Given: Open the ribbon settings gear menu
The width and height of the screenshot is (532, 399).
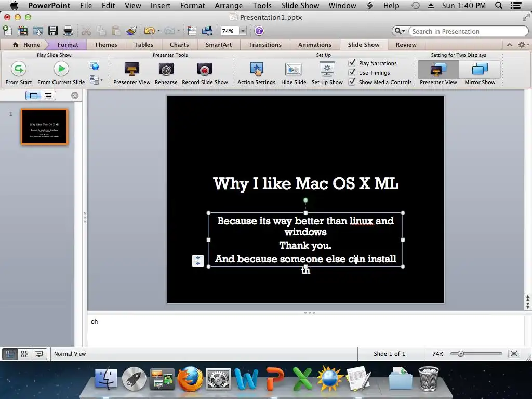Looking at the screenshot, I should 523,45.
